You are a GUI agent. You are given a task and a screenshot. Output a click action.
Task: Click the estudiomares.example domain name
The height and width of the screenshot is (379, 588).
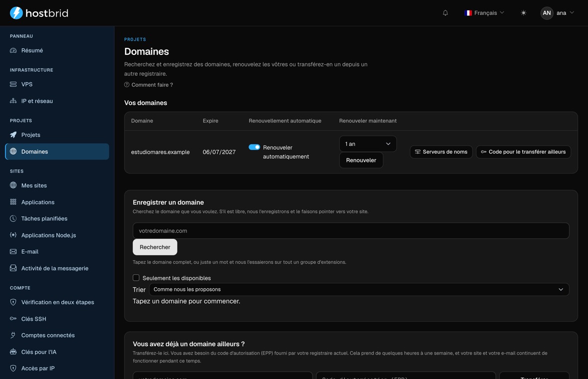coord(160,152)
